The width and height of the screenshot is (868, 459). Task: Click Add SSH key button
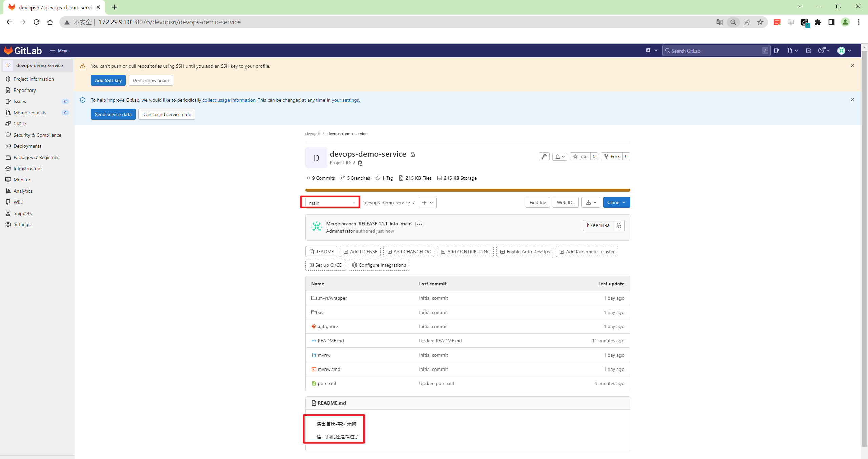coord(108,80)
